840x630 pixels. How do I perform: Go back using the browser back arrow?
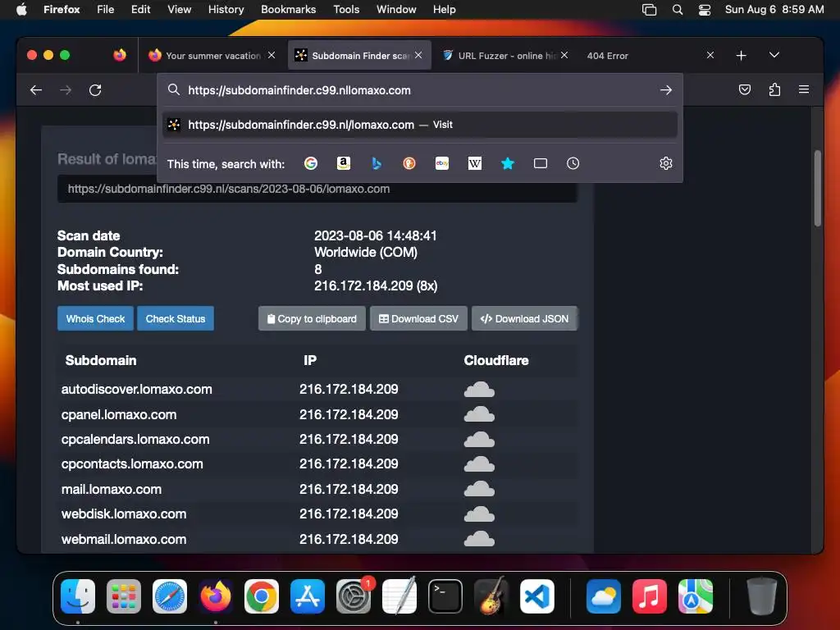(x=36, y=90)
